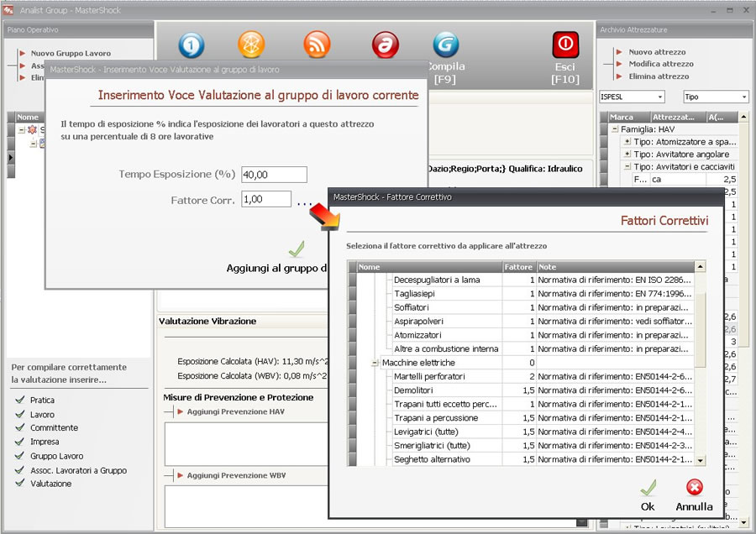The image size is (756, 534).
Task: Click the red Annulla cancel icon
Action: tap(694, 488)
